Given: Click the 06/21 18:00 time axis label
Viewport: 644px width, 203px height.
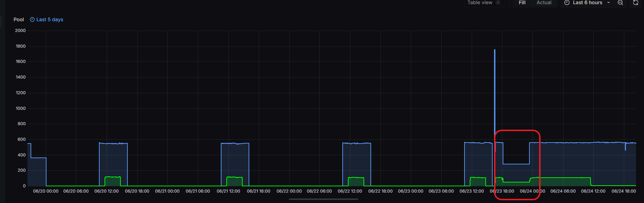Looking at the screenshot, I should click(259, 191).
